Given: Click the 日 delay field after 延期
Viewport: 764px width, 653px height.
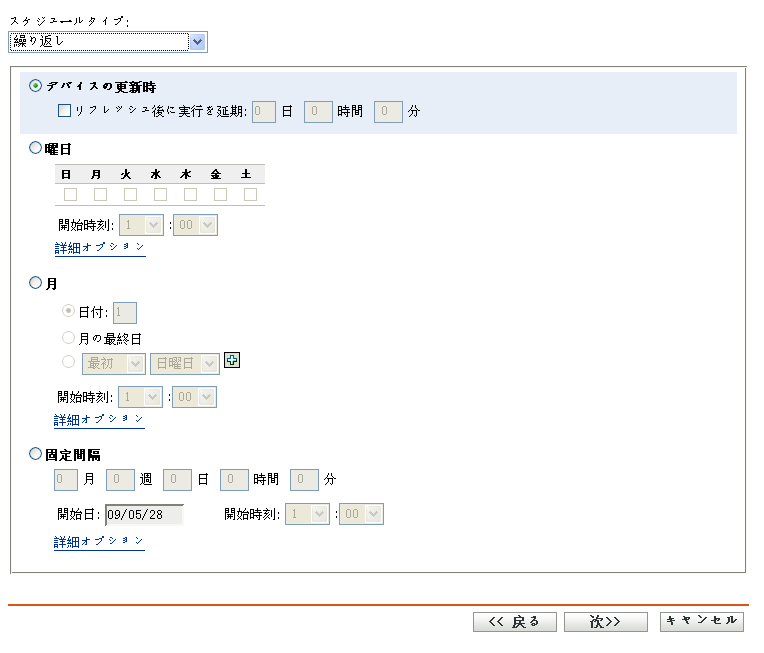Looking at the screenshot, I should pyautogui.click(x=264, y=112).
